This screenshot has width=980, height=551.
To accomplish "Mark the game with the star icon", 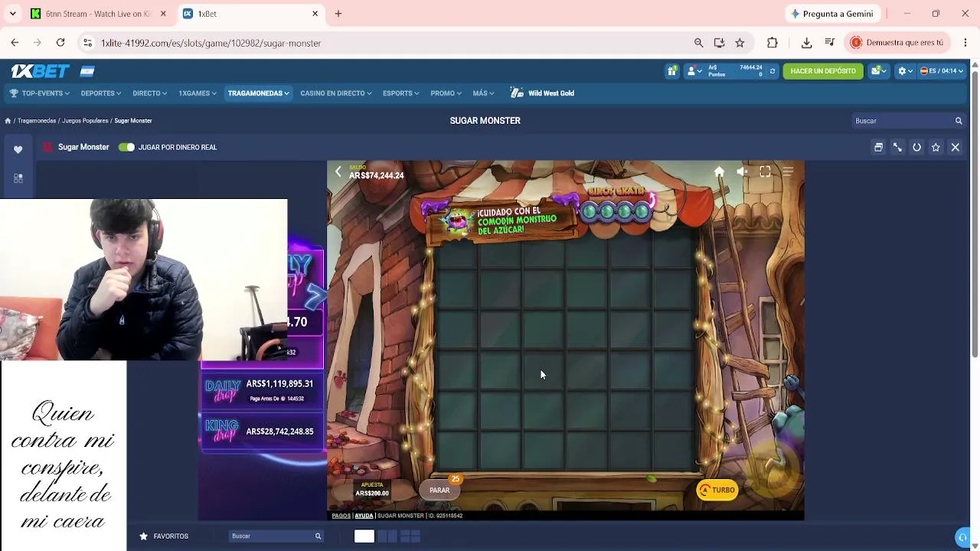I will [936, 147].
